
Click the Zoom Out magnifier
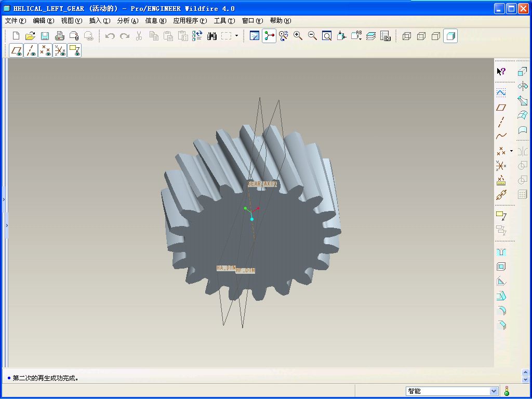(x=312, y=36)
